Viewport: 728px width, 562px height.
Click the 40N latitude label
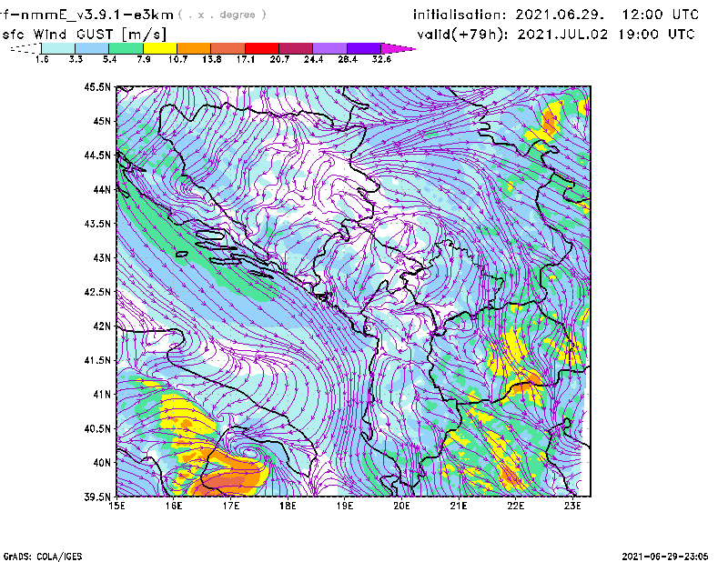pyautogui.click(x=102, y=463)
